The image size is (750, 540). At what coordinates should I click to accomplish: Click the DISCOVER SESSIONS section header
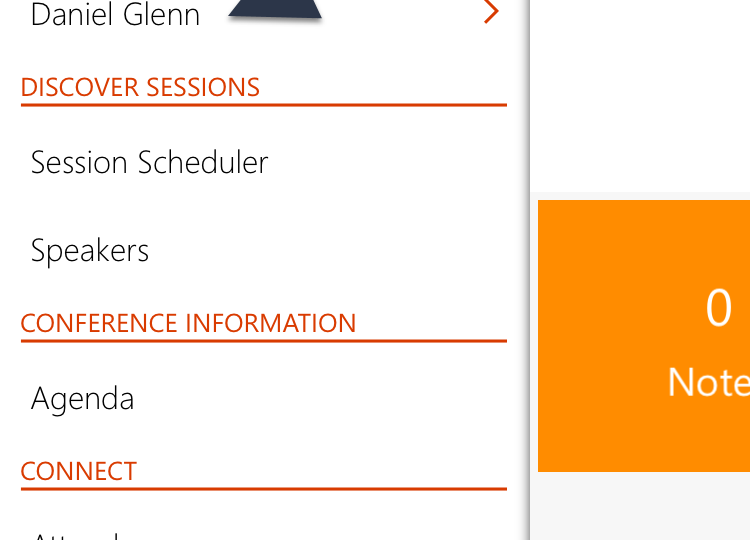[140, 87]
